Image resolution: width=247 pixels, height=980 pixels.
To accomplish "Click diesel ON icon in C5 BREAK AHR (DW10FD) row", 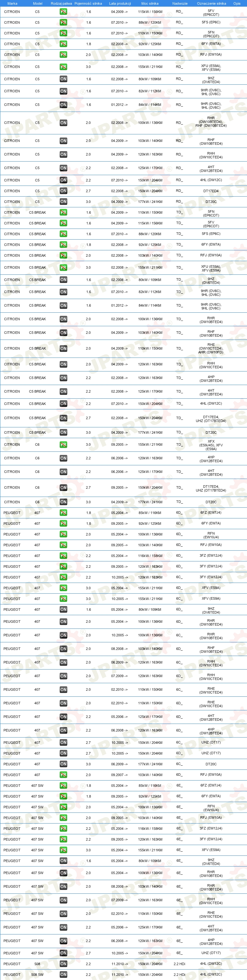I will tap(63, 348).
